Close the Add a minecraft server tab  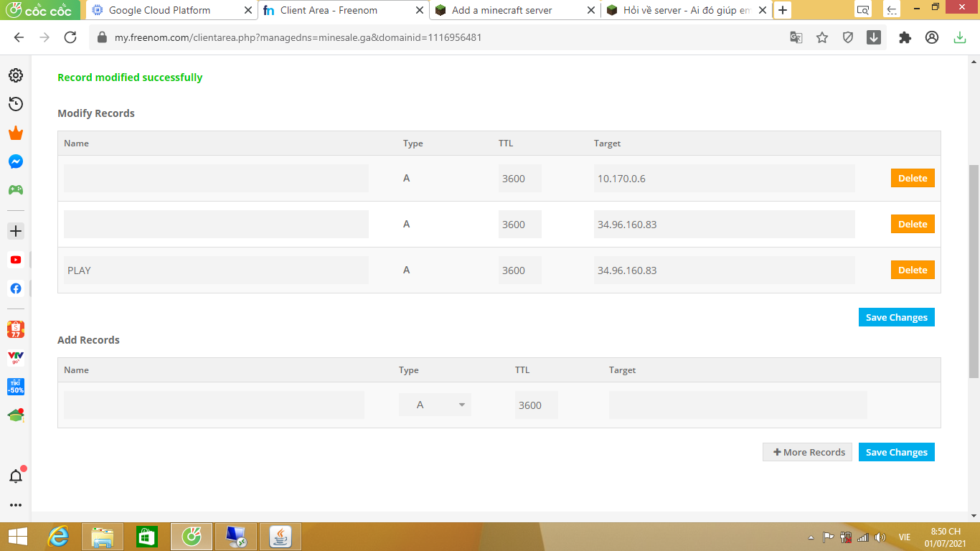pyautogui.click(x=591, y=10)
